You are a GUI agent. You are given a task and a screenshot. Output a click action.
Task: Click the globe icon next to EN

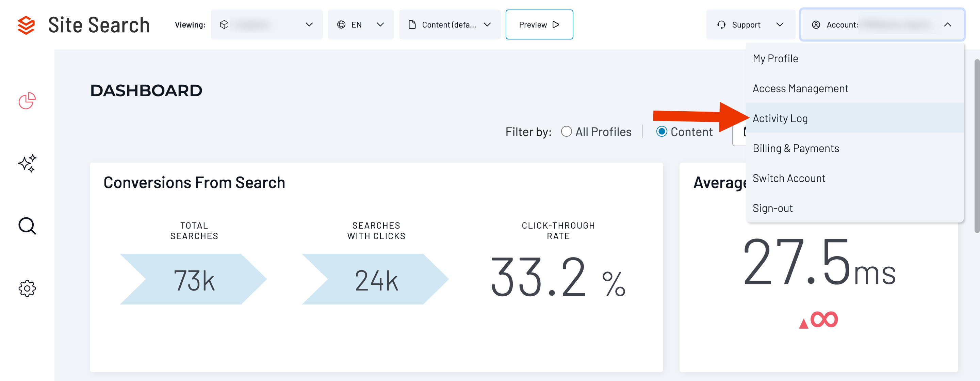coord(341,25)
